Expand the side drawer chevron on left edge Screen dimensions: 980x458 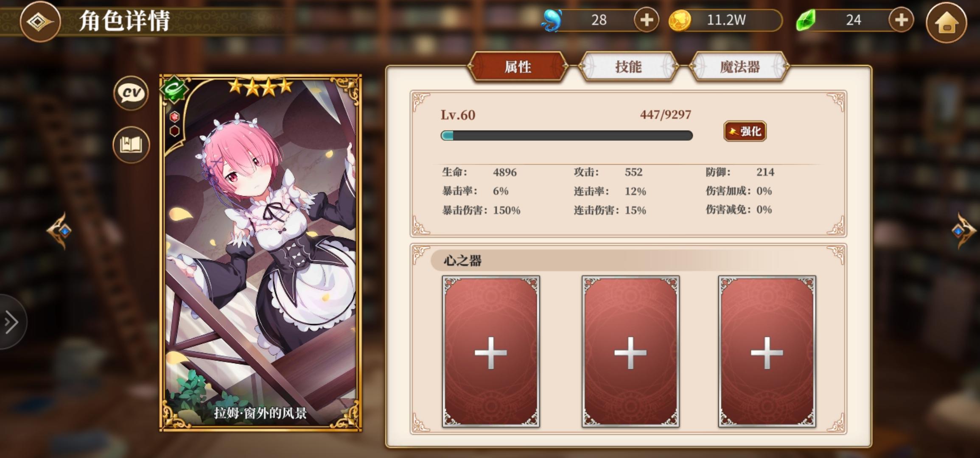(x=11, y=322)
